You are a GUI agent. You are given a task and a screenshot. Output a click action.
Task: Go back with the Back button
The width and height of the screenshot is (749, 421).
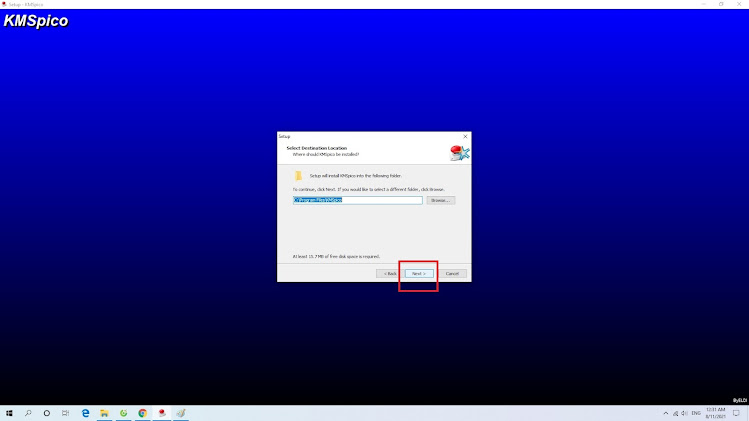(x=390, y=274)
